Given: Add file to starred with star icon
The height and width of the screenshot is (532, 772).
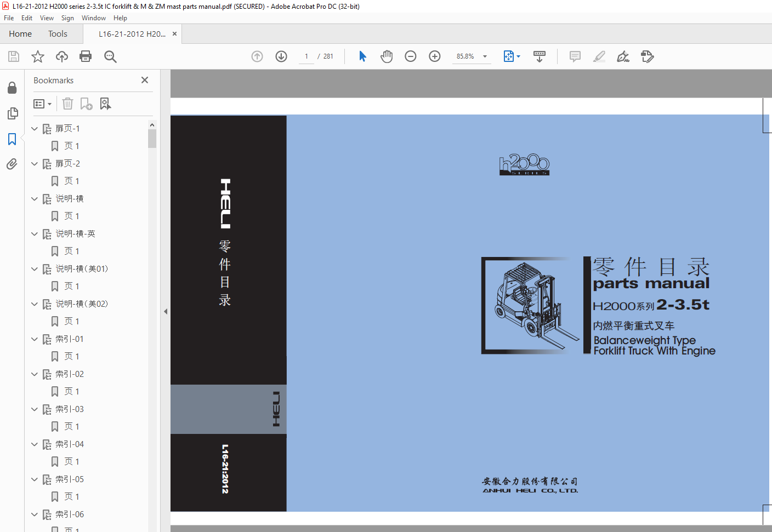Looking at the screenshot, I should tap(38, 56).
